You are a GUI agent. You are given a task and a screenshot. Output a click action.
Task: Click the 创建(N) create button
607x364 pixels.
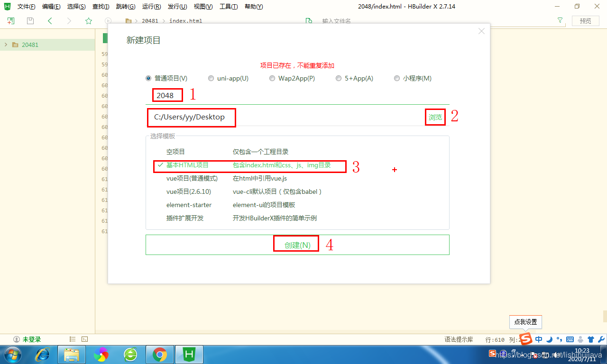tap(297, 245)
